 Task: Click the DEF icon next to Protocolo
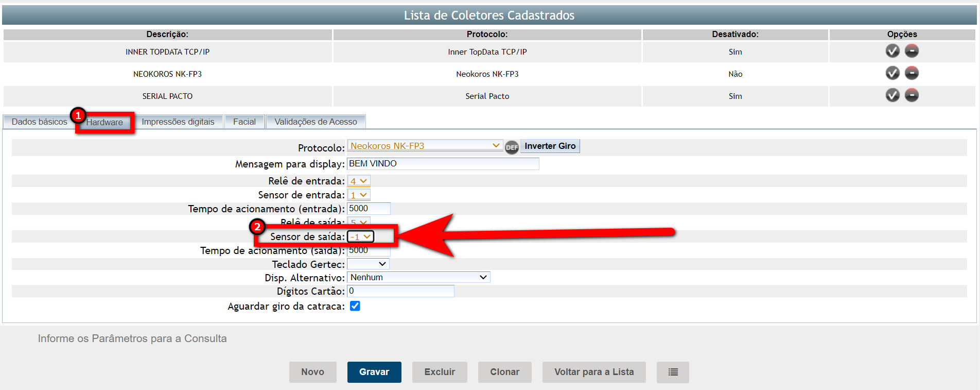coord(512,147)
